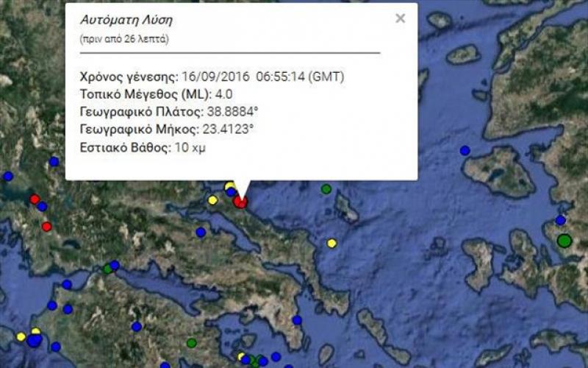Select the large blue marker under the two yellow ones

(35, 341)
